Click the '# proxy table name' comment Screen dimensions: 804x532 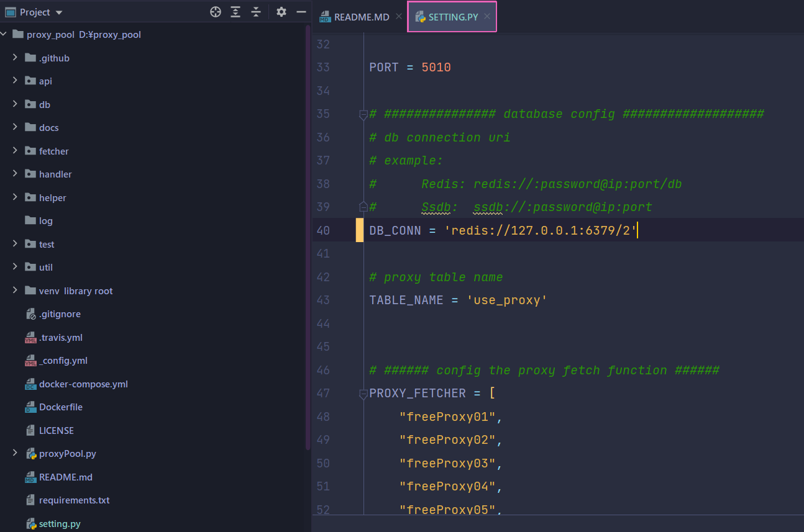(436, 277)
